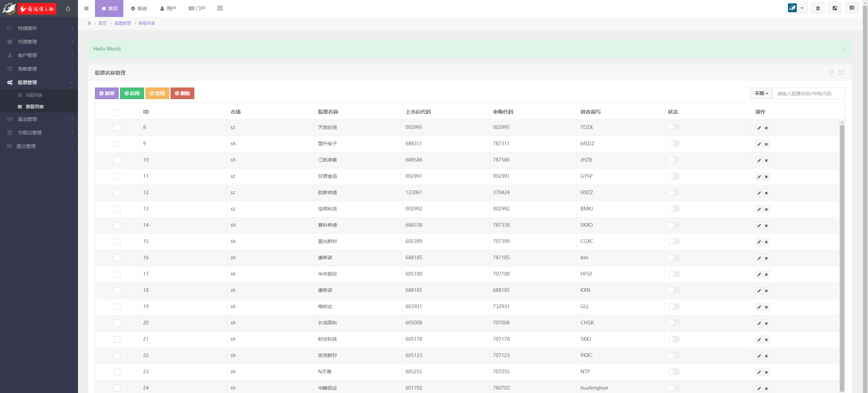Viewport: 868px width, 393px height.
Task: Click the stock name search input field
Action: coord(808,93)
